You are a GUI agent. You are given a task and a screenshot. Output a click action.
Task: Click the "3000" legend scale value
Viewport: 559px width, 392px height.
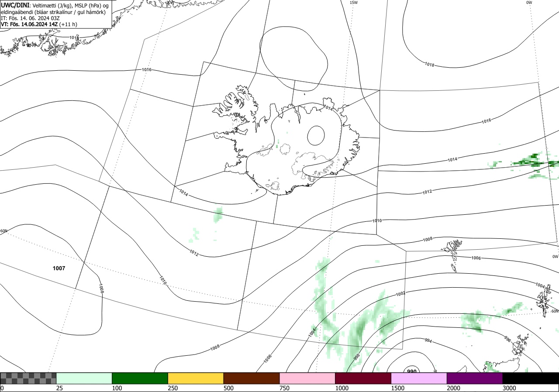[x=509, y=388]
